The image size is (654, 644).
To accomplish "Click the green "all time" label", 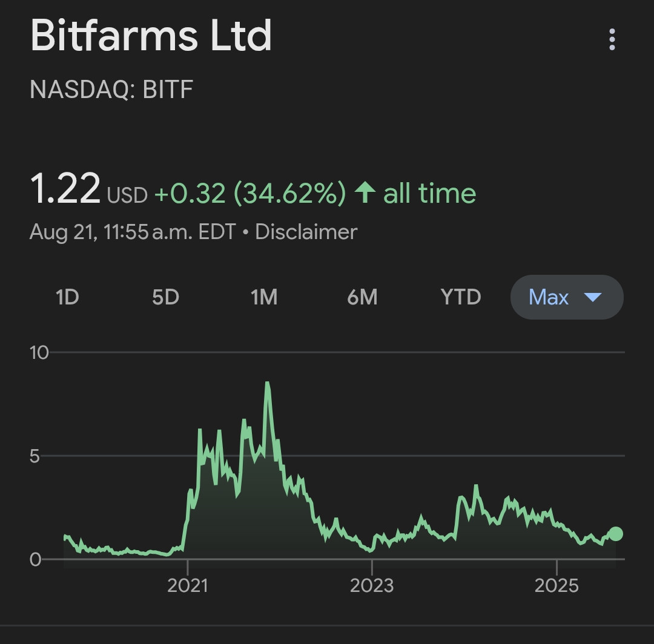I will click(x=429, y=193).
